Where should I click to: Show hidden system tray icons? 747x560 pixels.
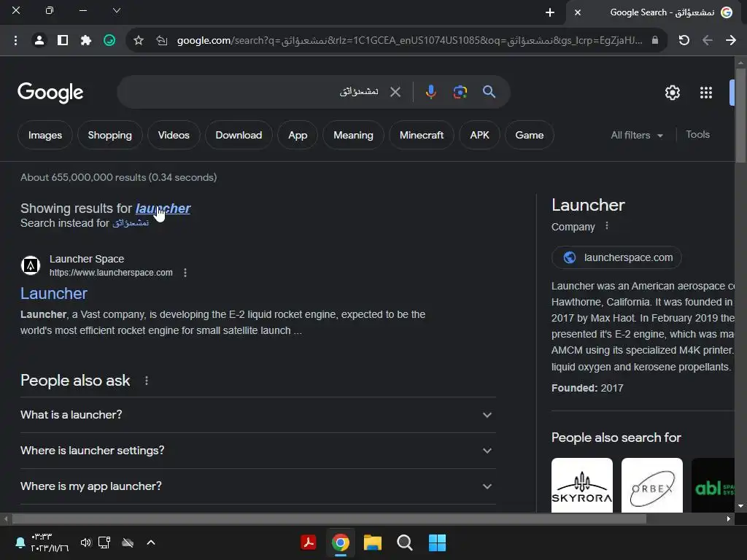click(150, 542)
